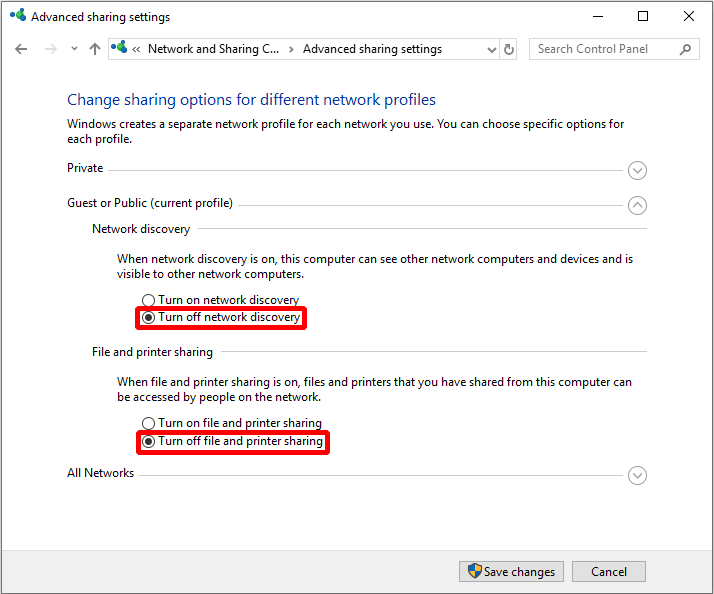Open the address bar history dropdown
The image size is (714, 594).
491,49
